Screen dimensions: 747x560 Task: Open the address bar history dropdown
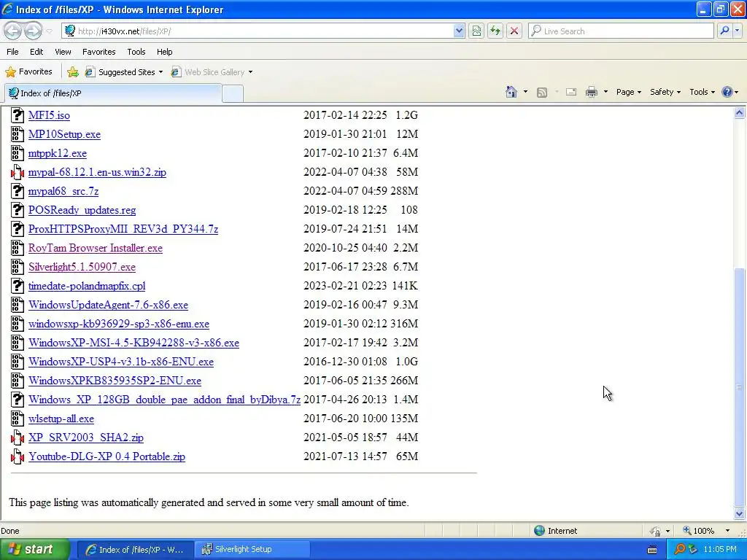point(458,31)
